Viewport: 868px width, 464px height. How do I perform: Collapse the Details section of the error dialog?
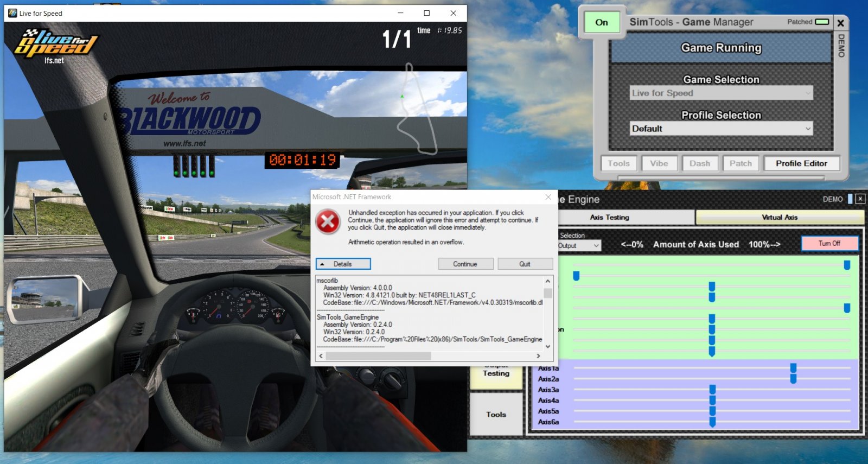[343, 264]
